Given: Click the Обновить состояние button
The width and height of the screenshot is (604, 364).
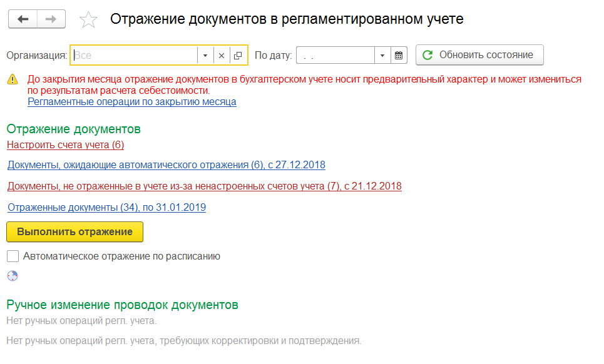Looking at the screenshot, I should tap(479, 55).
